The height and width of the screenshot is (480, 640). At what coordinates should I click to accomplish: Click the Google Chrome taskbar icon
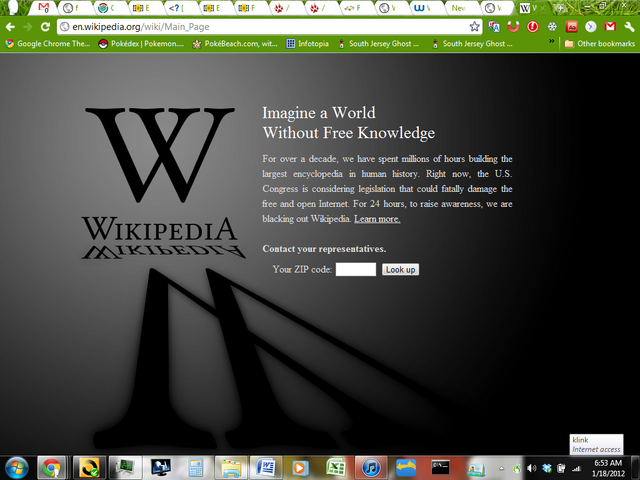(51, 468)
